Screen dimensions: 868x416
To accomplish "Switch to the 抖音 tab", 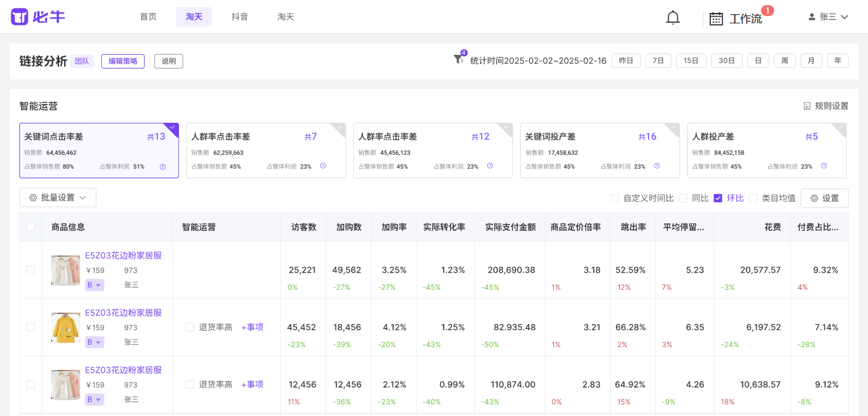I will click(x=240, y=17).
